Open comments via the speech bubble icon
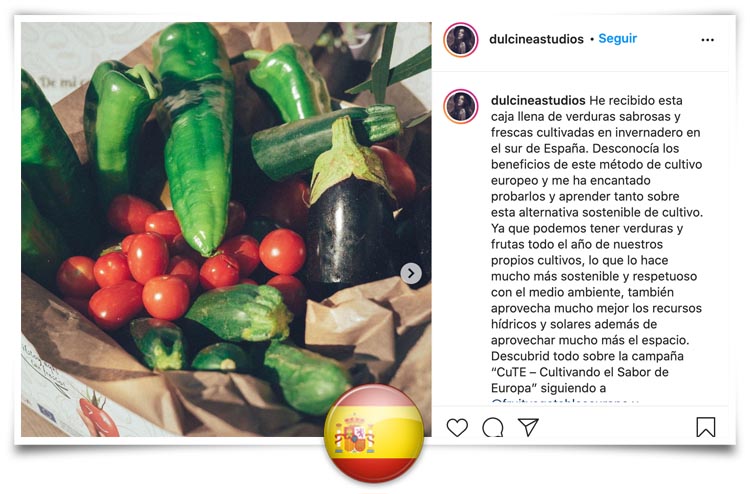This screenshot has height=494, width=750. pos(493,427)
